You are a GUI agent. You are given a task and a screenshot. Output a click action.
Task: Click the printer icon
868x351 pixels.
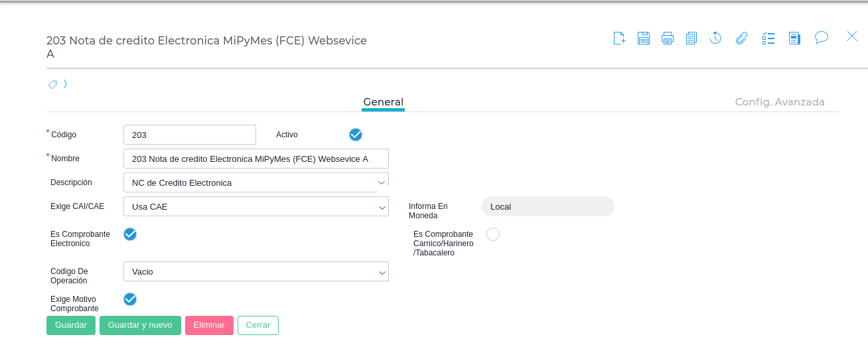tap(668, 38)
